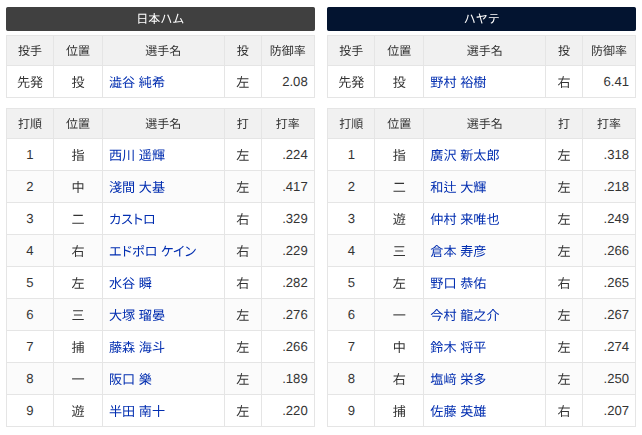The image size is (642, 435).
Task: Click 野口 恭佑 name link
Action: pos(458,283)
